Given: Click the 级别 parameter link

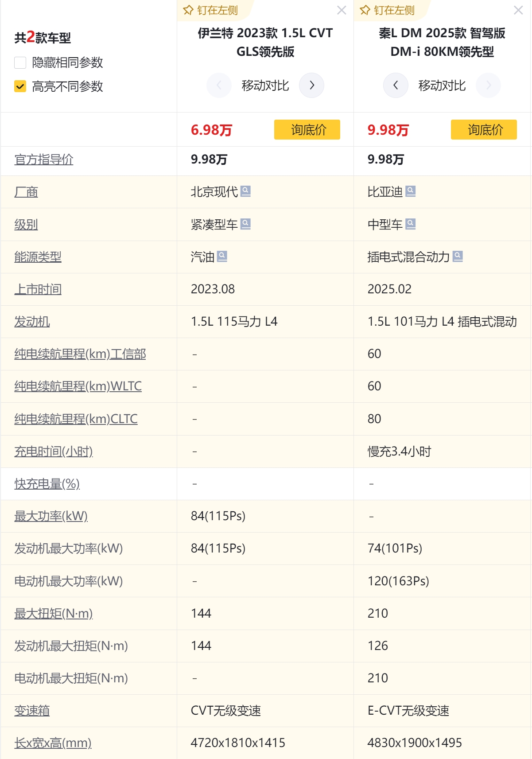Looking at the screenshot, I should (x=26, y=225).
